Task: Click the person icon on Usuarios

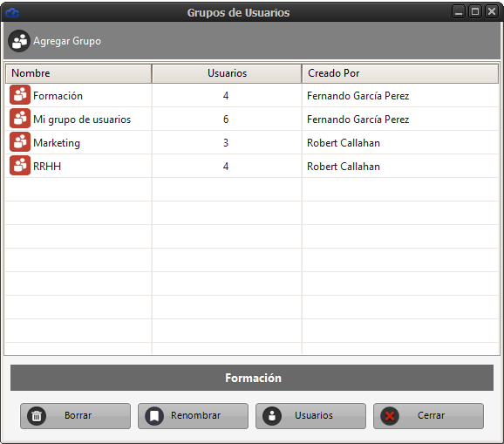Action: click(272, 416)
